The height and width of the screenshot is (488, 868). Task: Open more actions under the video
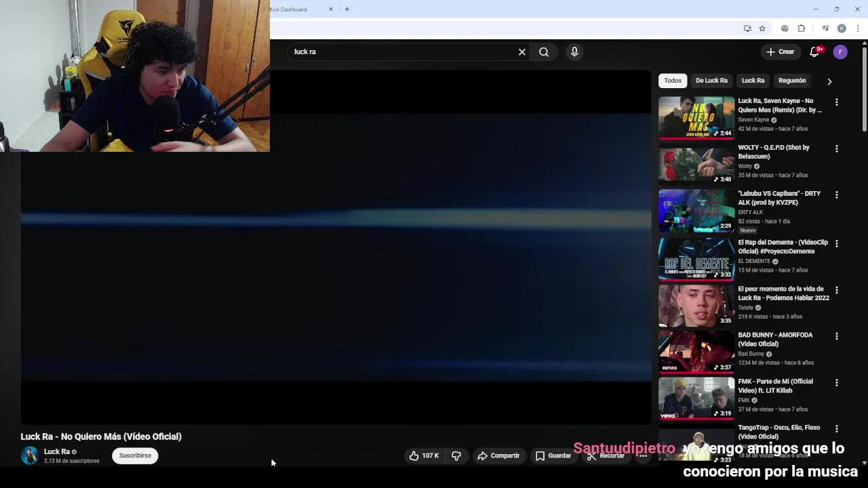pyautogui.click(x=643, y=455)
